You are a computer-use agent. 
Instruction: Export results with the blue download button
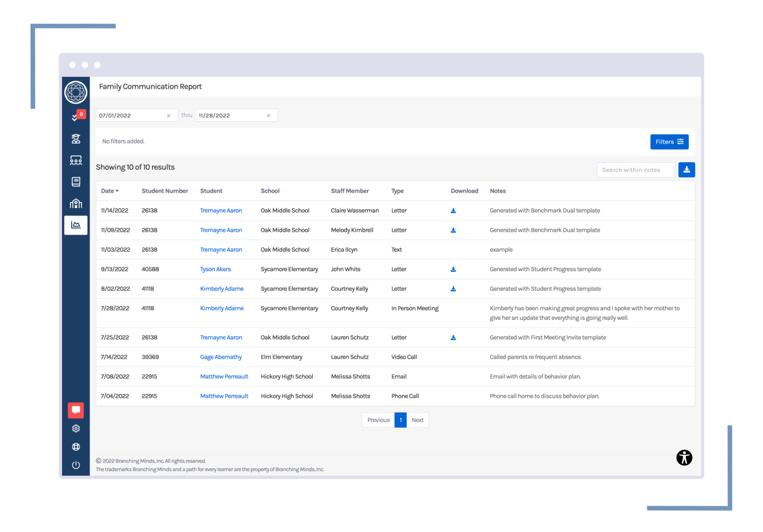pyautogui.click(x=686, y=170)
